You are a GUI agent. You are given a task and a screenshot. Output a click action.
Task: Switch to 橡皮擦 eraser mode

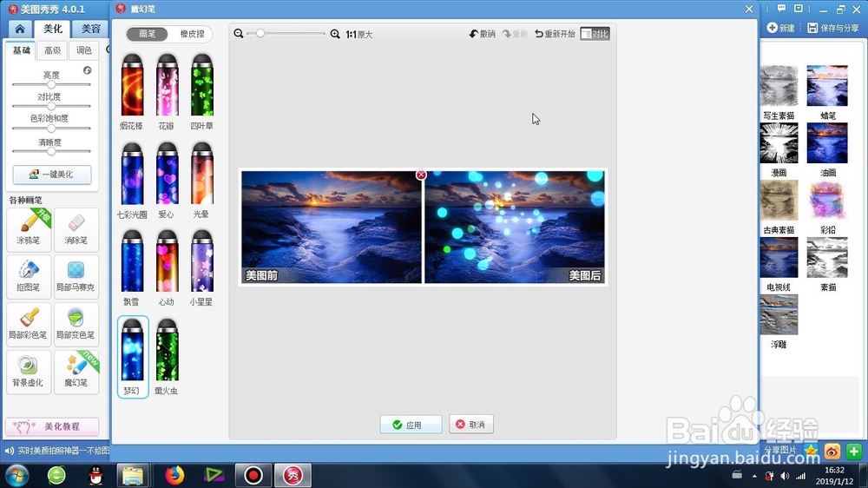tap(192, 34)
